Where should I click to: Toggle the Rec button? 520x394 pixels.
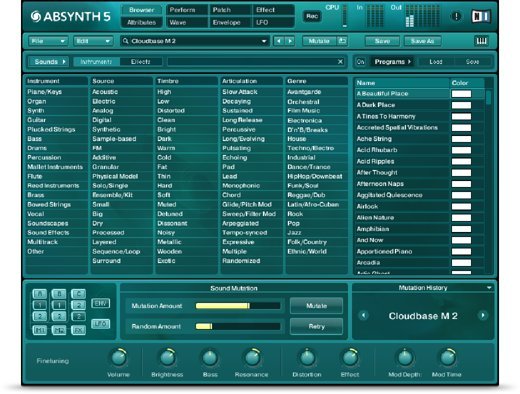312,16
